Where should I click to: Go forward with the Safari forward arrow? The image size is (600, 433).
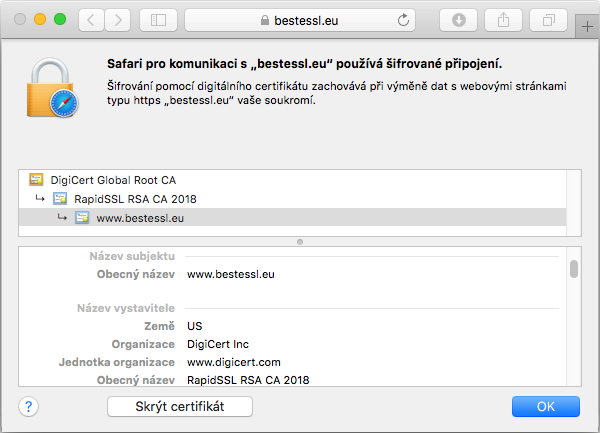(x=118, y=20)
